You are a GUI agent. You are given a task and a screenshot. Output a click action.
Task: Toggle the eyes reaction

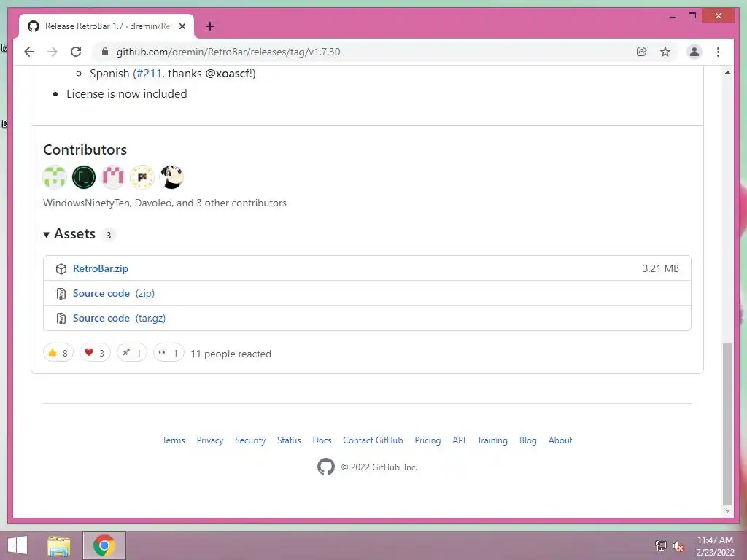169,353
